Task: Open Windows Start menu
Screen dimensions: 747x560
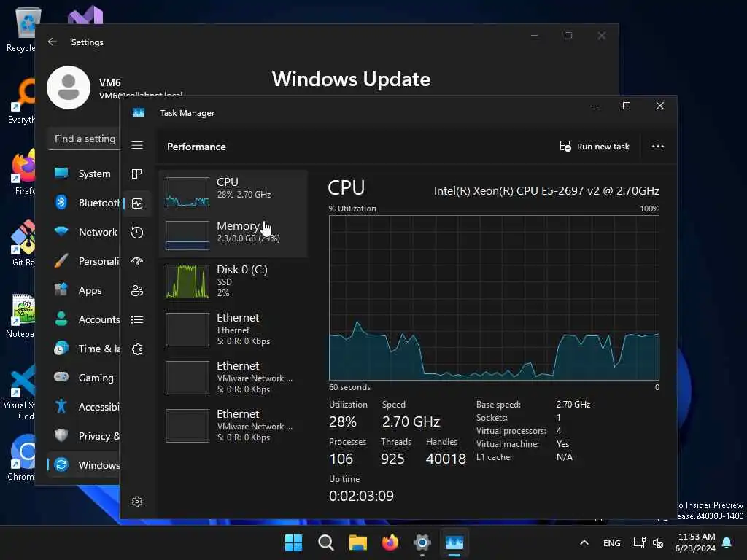Action: click(x=293, y=542)
